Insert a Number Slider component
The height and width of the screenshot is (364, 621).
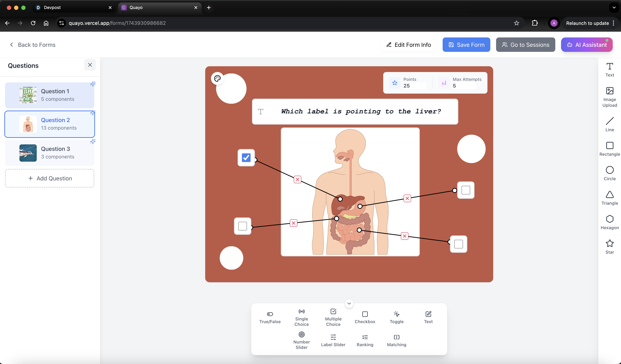pos(301,340)
